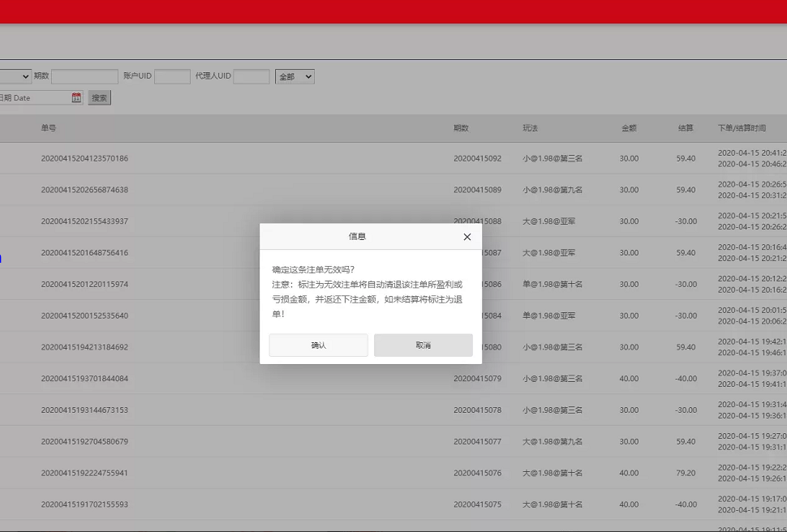Click settlement -40.00 in period 20200415075 row

(686, 504)
